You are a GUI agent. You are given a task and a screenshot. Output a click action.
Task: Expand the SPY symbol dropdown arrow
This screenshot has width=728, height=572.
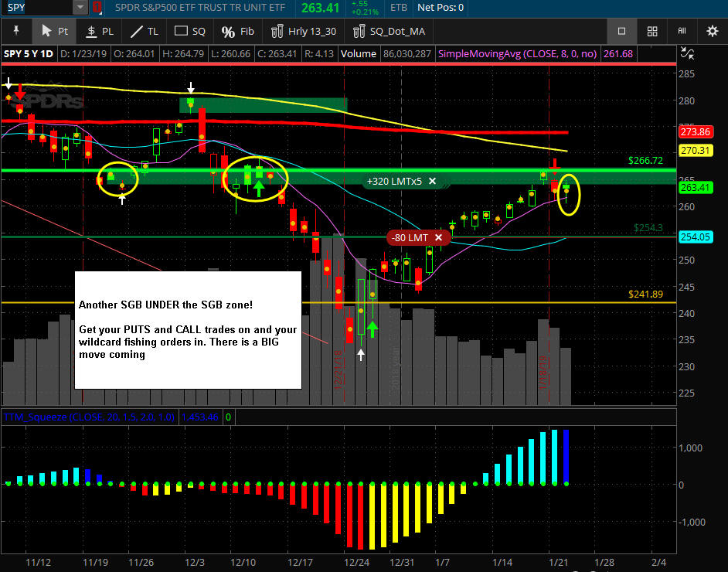pyautogui.click(x=80, y=8)
